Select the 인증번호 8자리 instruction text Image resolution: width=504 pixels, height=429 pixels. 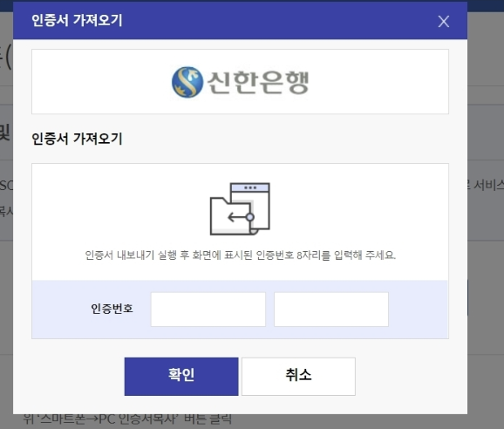pyautogui.click(x=240, y=255)
